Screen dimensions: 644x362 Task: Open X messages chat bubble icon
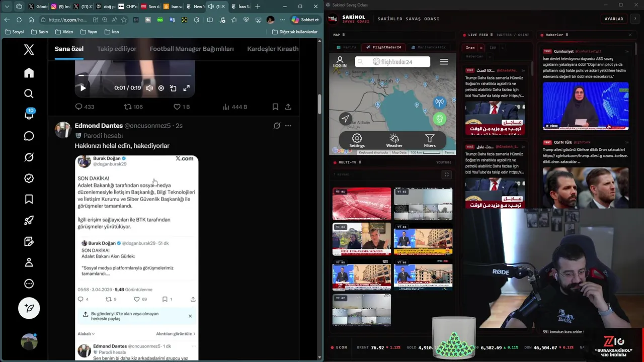click(29, 136)
